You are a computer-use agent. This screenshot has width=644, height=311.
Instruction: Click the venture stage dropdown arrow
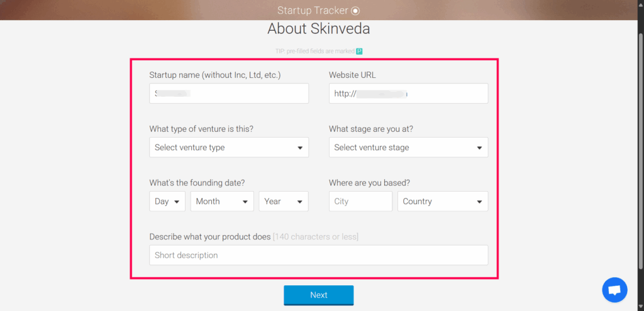pyautogui.click(x=479, y=148)
